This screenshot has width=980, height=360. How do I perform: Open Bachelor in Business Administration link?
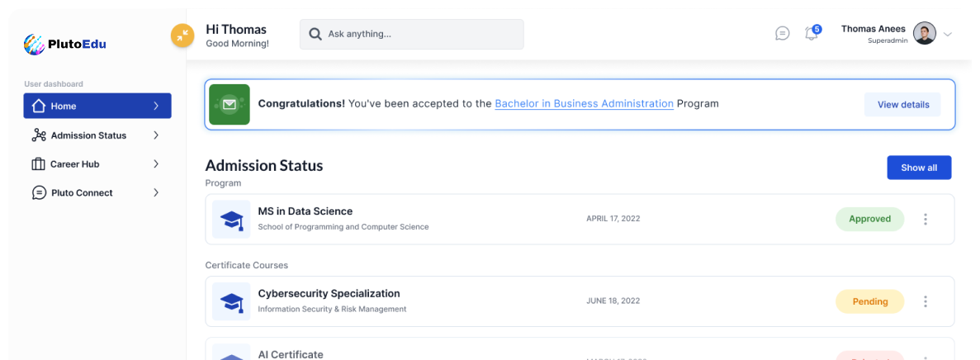click(584, 104)
